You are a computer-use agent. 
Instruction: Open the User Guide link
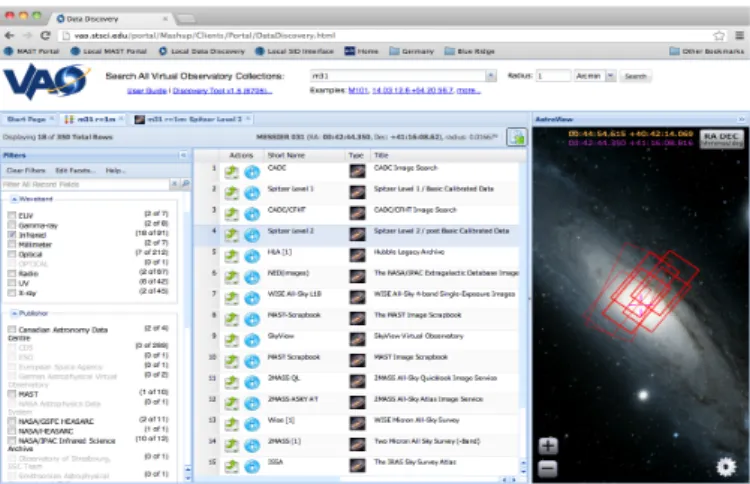(147, 90)
